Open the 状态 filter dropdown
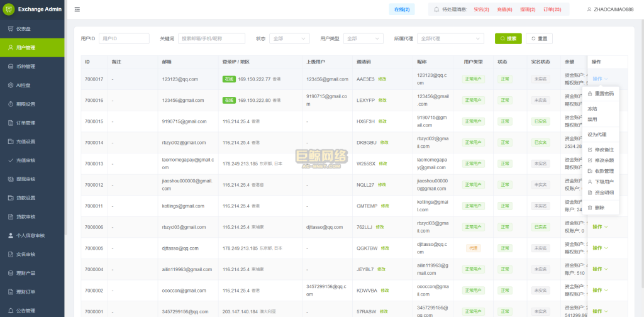644x317 pixels. 289,38
